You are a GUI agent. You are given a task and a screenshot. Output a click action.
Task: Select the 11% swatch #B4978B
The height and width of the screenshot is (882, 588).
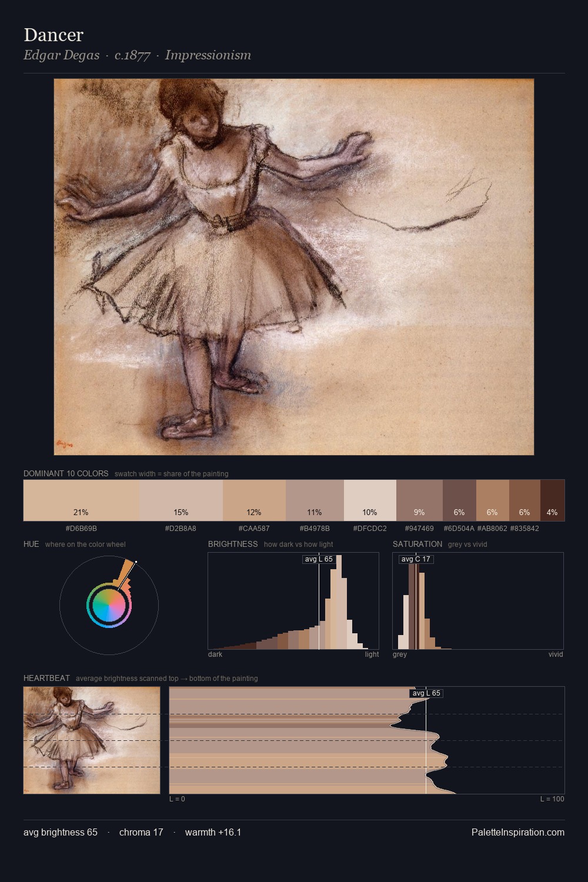coord(315,500)
